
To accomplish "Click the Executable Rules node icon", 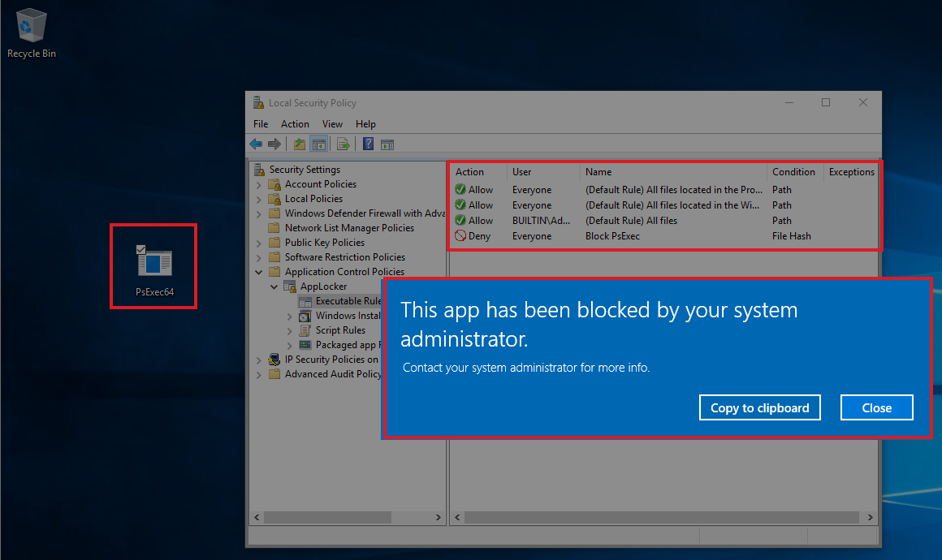I will pyautogui.click(x=305, y=301).
